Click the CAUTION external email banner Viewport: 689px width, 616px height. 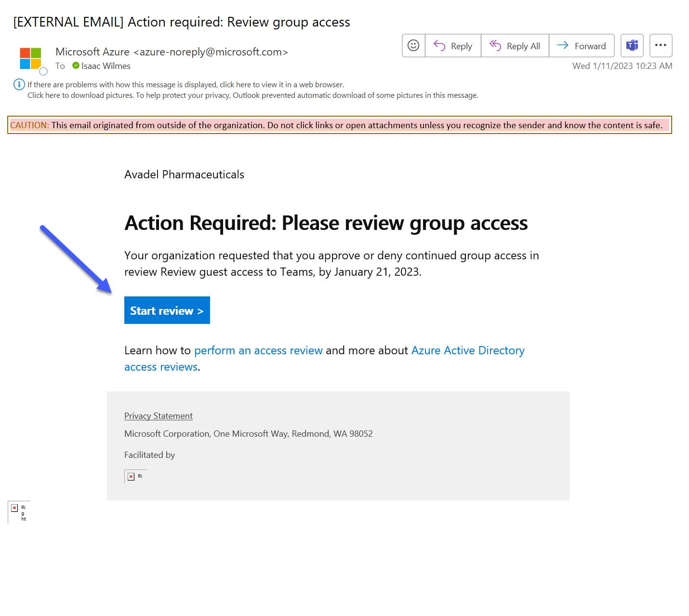tap(340, 125)
